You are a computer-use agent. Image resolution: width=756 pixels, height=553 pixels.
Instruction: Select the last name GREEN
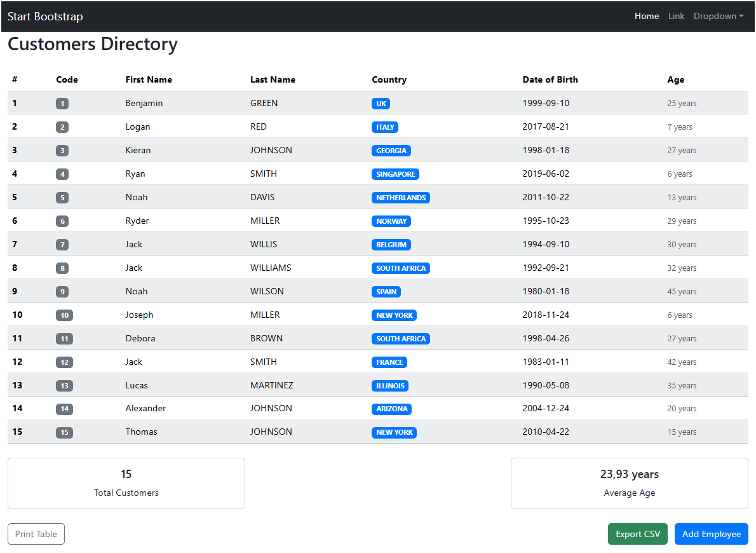coord(264,103)
